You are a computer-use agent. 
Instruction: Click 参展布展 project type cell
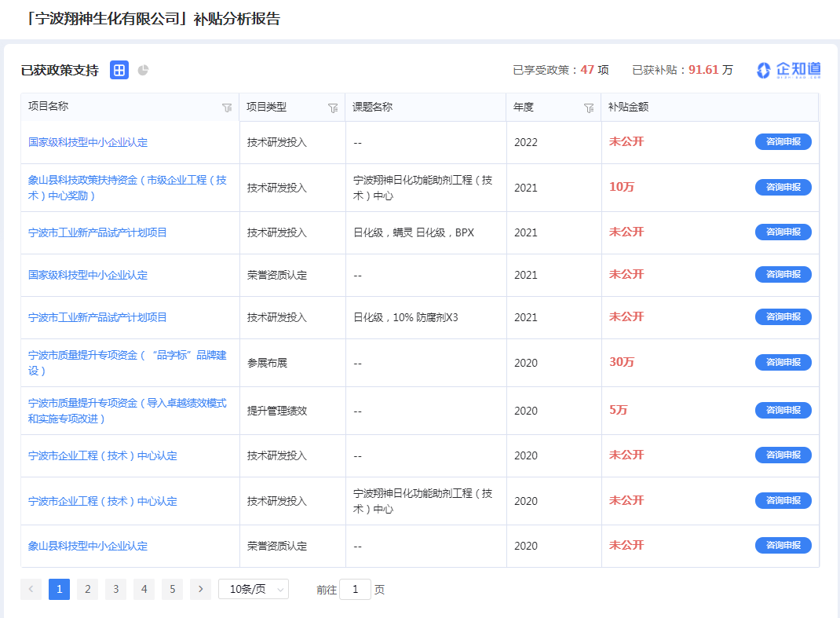[x=268, y=363]
